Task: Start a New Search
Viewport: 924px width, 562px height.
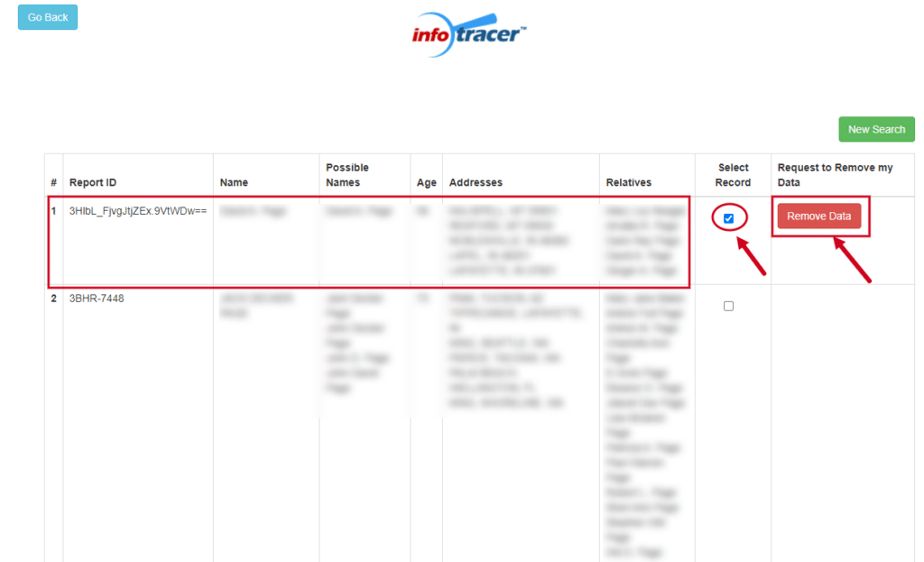Action: click(876, 129)
